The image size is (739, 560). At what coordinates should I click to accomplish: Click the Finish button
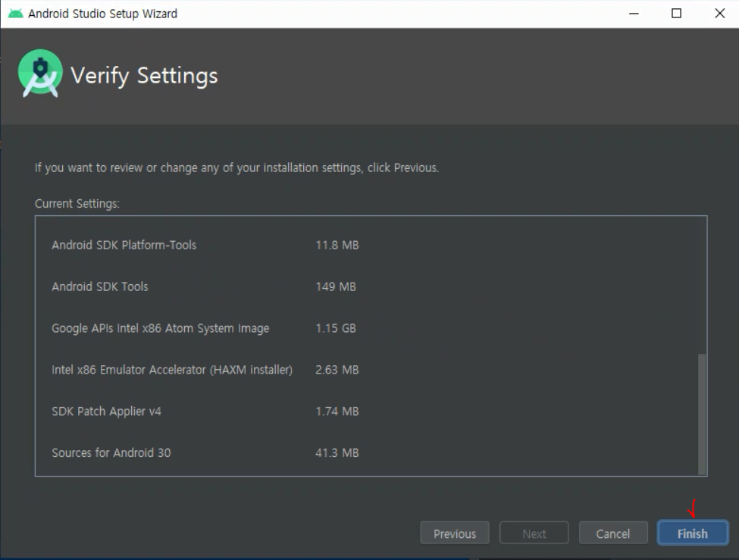click(x=692, y=533)
